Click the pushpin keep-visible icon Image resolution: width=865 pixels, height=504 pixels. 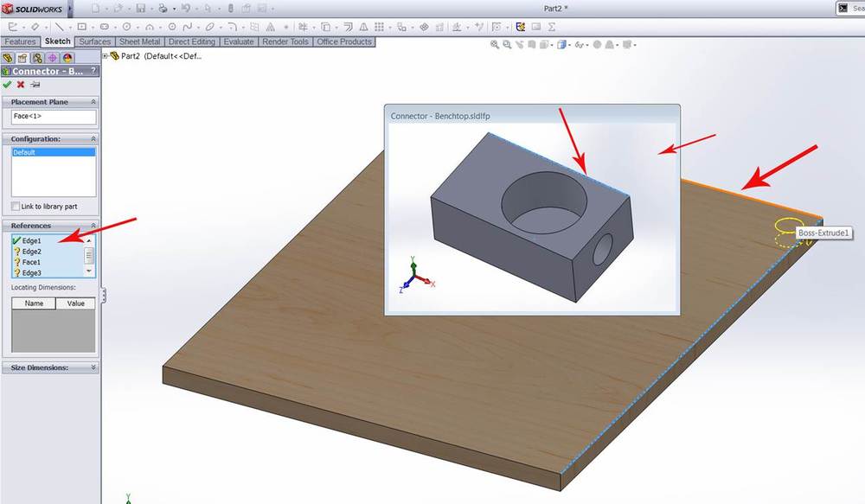tap(35, 85)
